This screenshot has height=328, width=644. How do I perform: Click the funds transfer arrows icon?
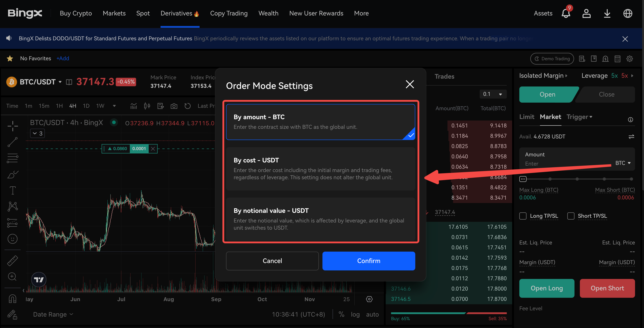coord(631,137)
